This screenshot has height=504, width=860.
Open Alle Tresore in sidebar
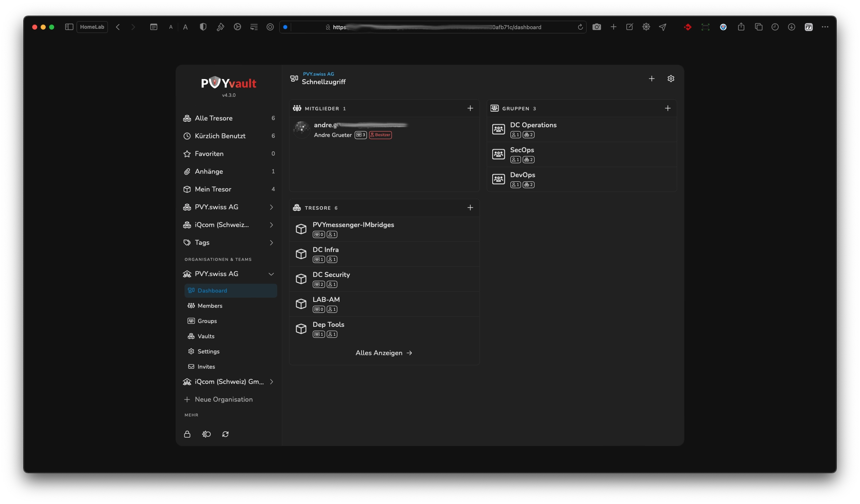coord(229,118)
